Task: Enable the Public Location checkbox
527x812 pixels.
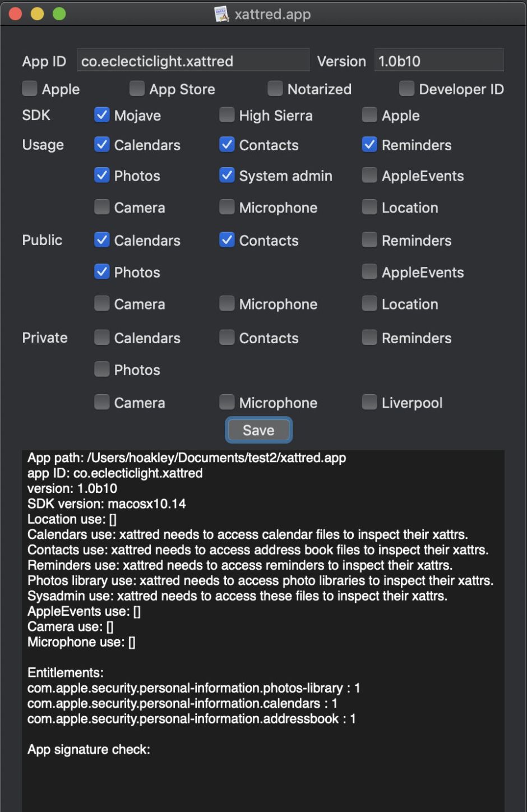Action: pyautogui.click(x=369, y=304)
